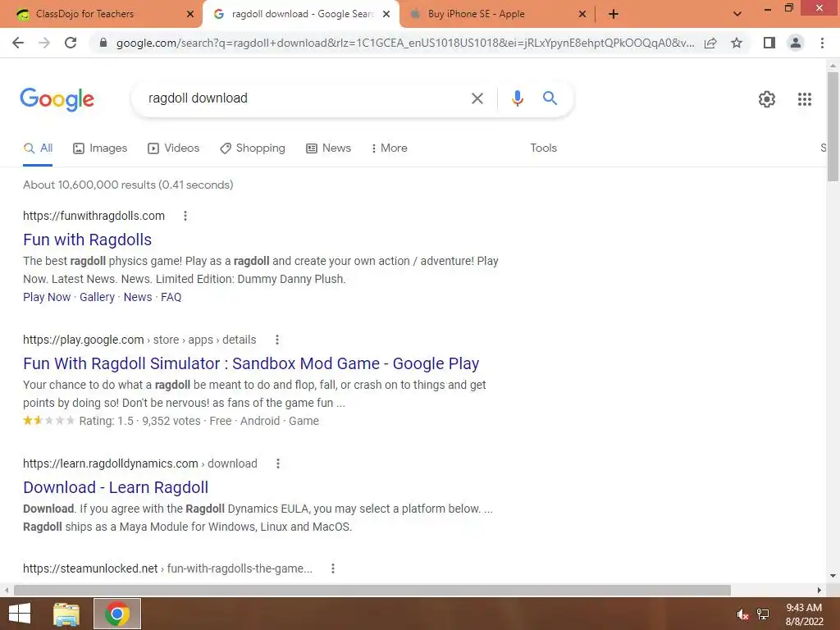Expand the More search filters menu
The width and height of the screenshot is (840, 630).
pos(390,148)
